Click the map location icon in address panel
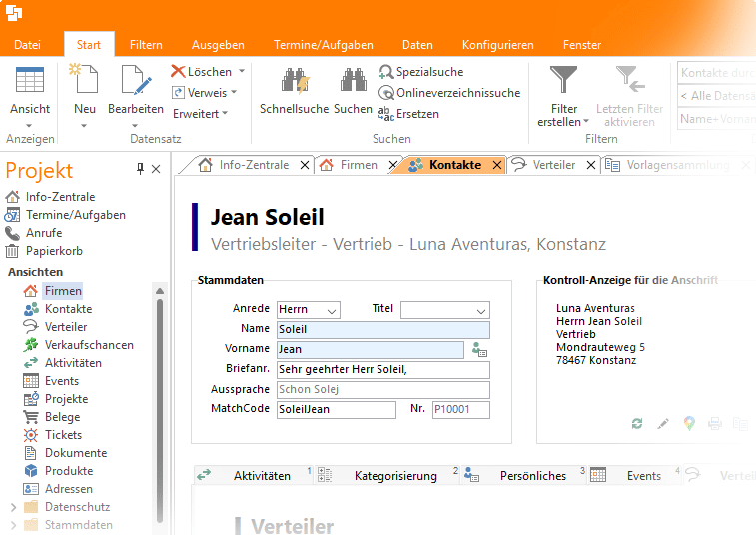756x535 pixels. tap(689, 424)
